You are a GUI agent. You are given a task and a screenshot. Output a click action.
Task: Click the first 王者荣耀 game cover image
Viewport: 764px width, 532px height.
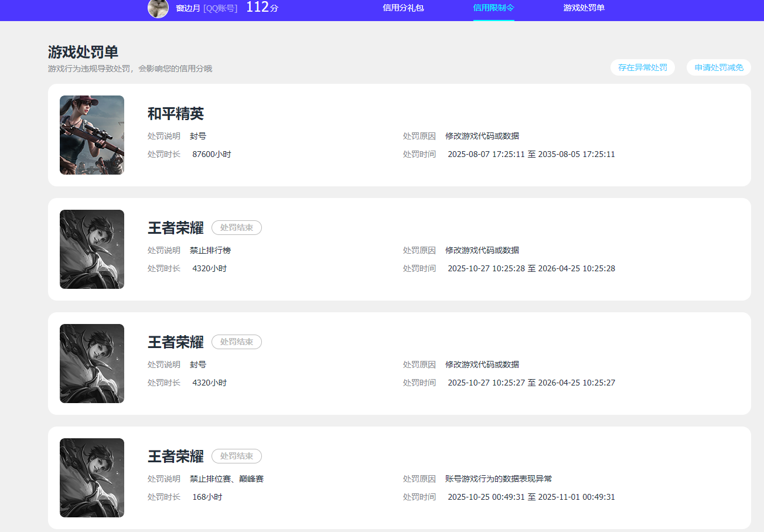point(91,249)
